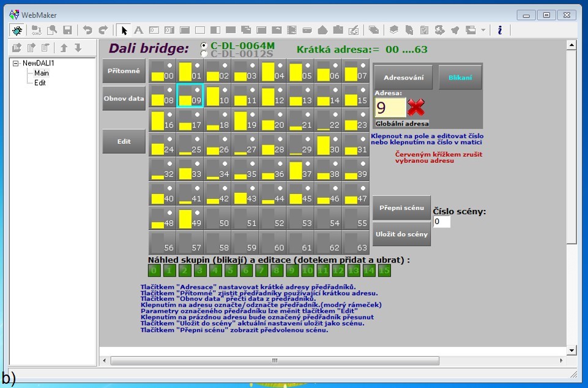Choose the film strip toolbar icon

pos(291,30)
